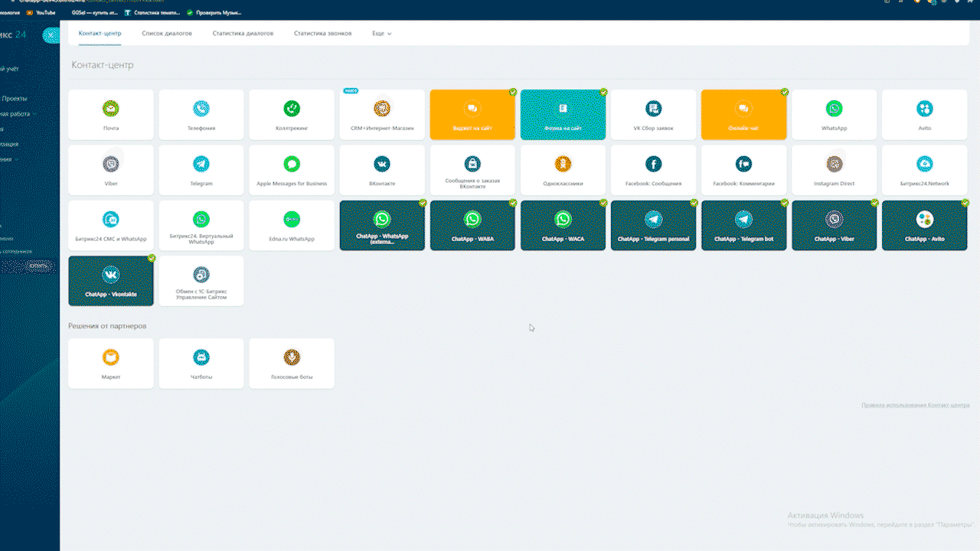
Task: Open ChatApp - Telegram personal tile
Action: 653,226
